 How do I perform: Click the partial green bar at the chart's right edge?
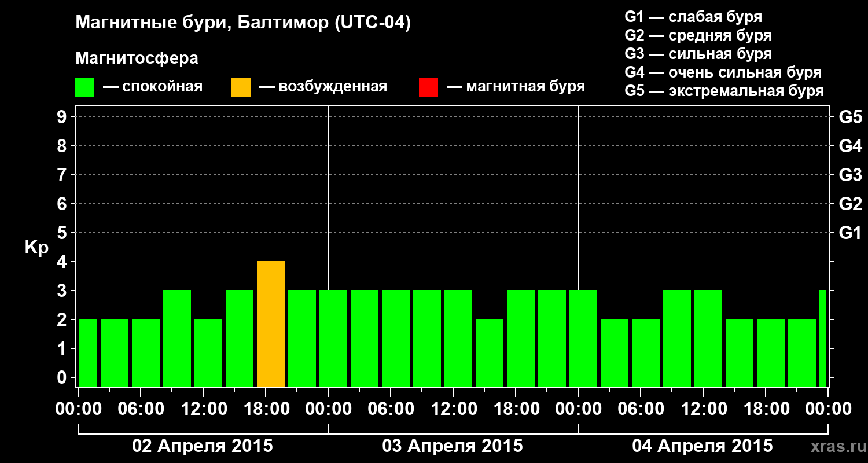click(x=823, y=339)
